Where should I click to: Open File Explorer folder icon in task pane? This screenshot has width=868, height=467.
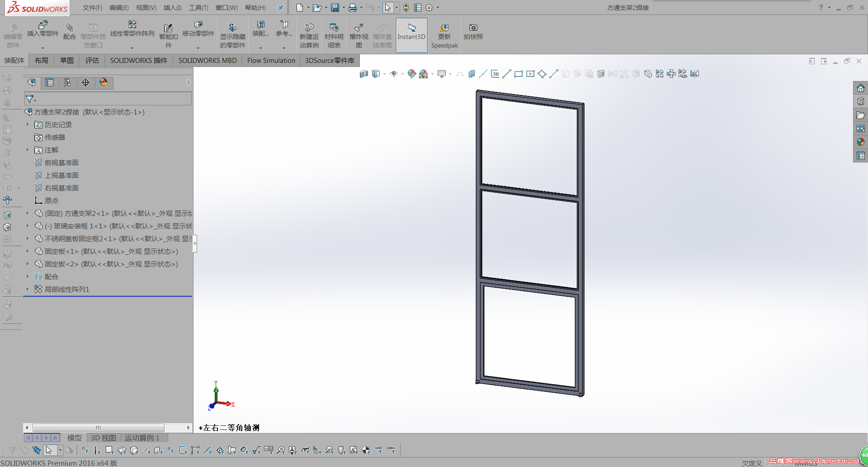click(x=861, y=115)
